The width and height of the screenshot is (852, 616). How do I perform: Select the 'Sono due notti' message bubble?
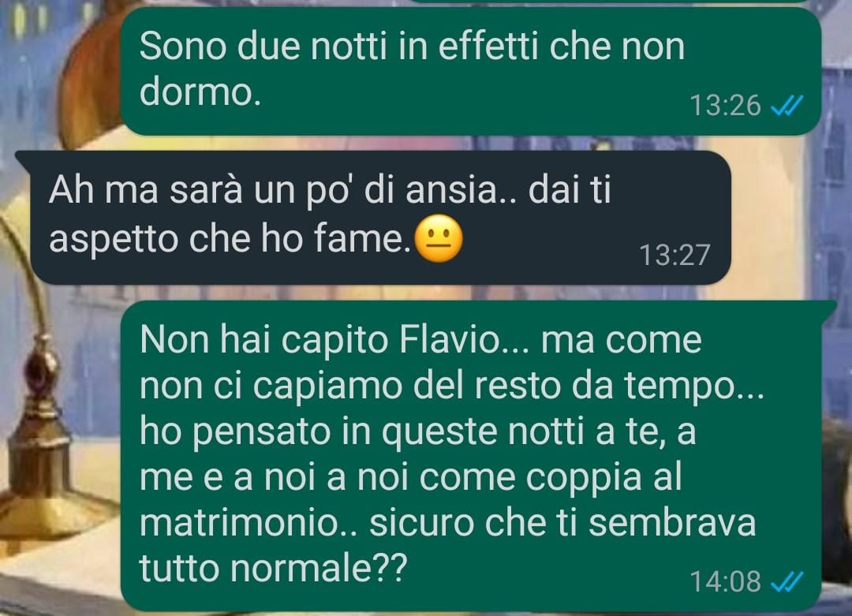(470, 71)
